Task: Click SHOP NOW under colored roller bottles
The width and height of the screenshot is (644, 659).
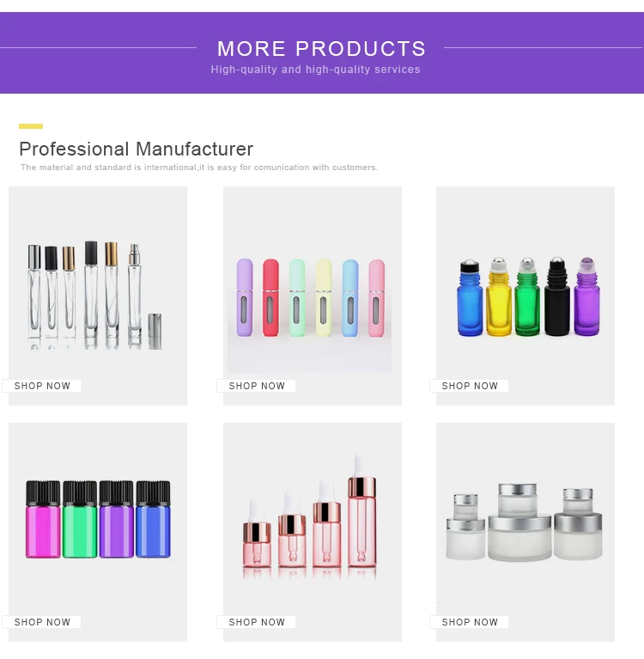Action: coord(469,386)
